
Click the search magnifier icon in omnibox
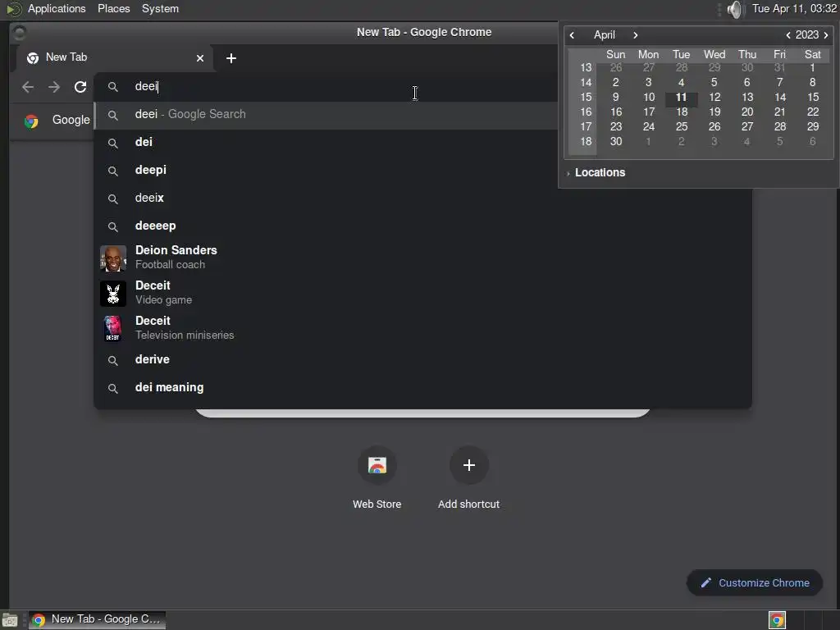click(x=113, y=87)
